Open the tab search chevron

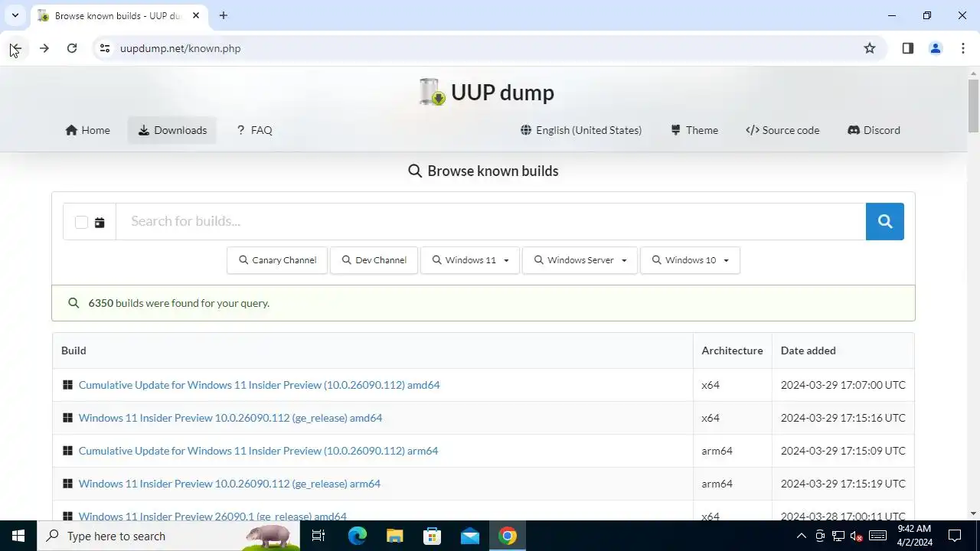click(15, 15)
